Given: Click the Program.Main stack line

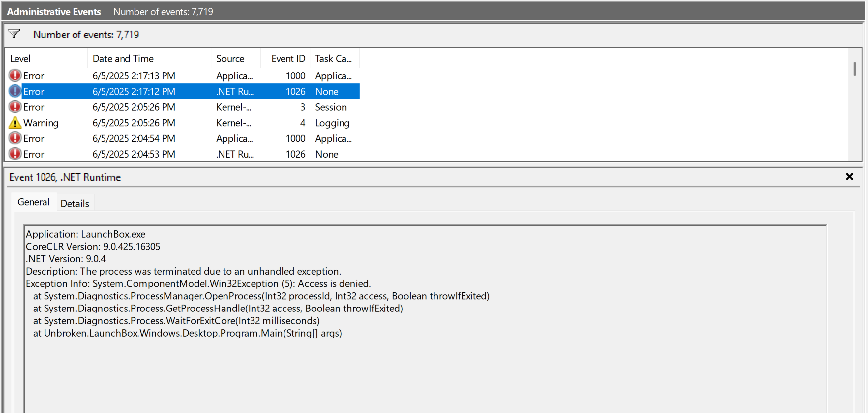Looking at the screenshot, I should (187, 333).
